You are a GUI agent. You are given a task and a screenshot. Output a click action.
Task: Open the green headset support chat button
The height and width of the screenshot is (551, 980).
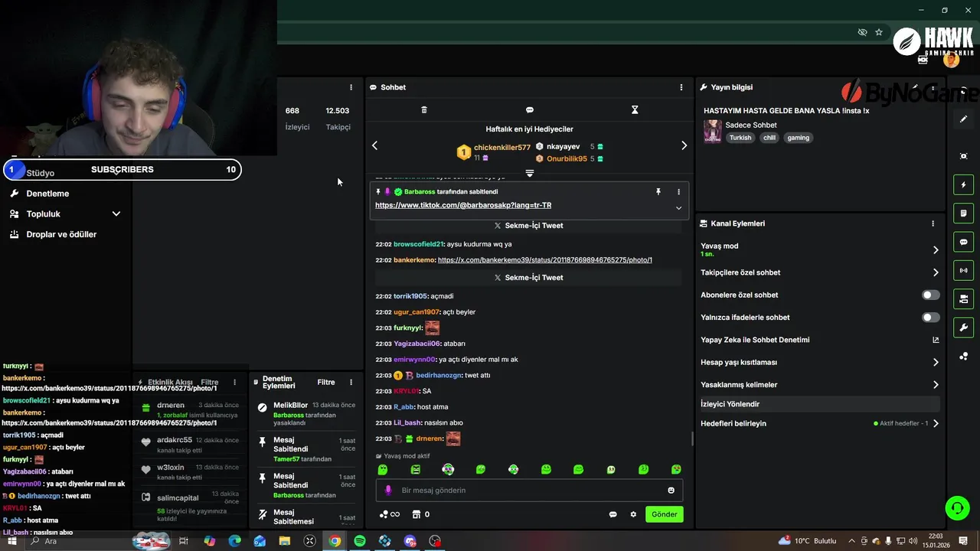click(956, 507)
